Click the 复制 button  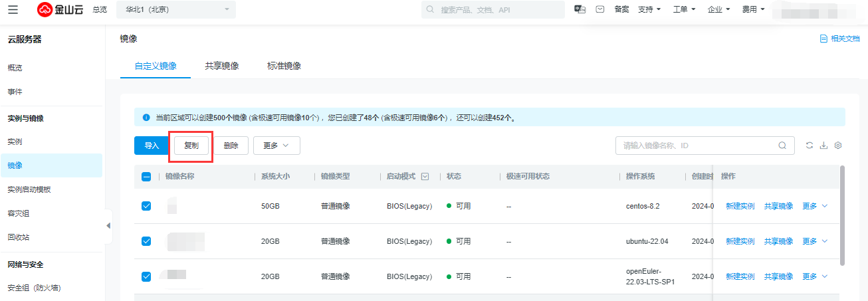pos(191,146)
